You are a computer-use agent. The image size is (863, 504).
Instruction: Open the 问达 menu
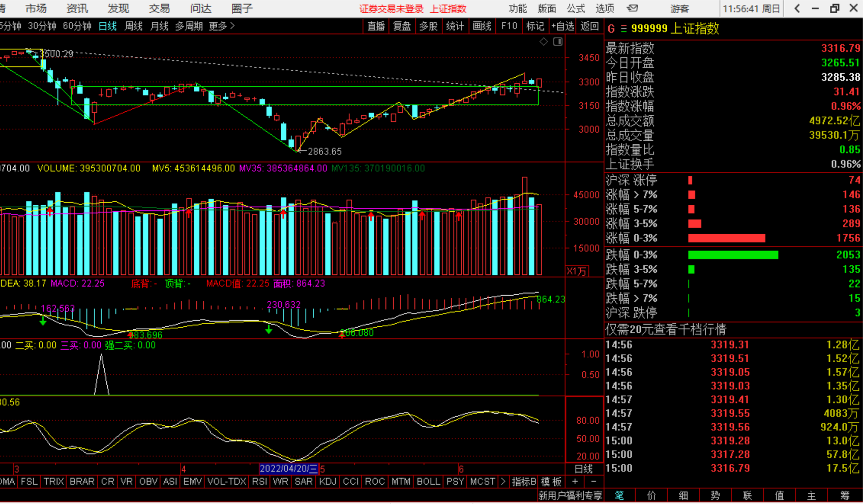point(200,8)
